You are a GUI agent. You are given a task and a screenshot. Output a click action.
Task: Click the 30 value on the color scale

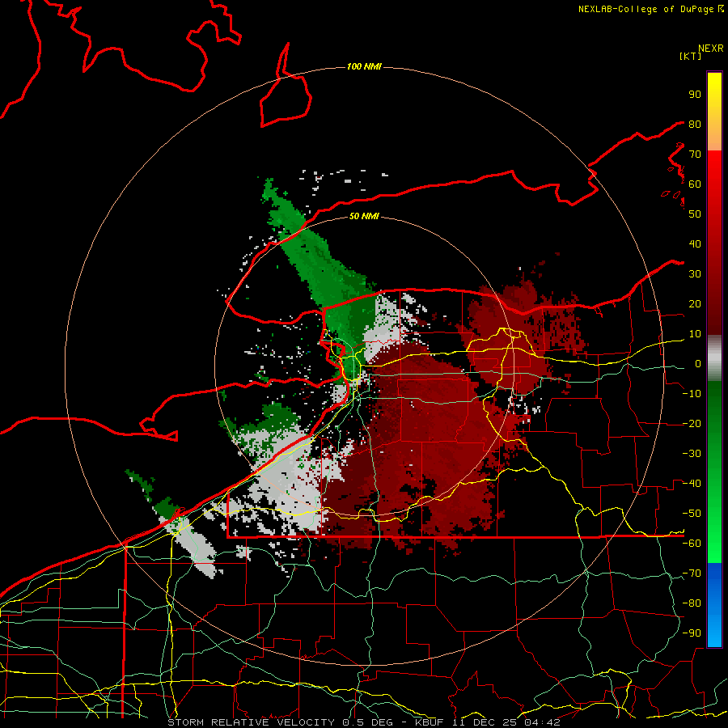click(695, 274)
